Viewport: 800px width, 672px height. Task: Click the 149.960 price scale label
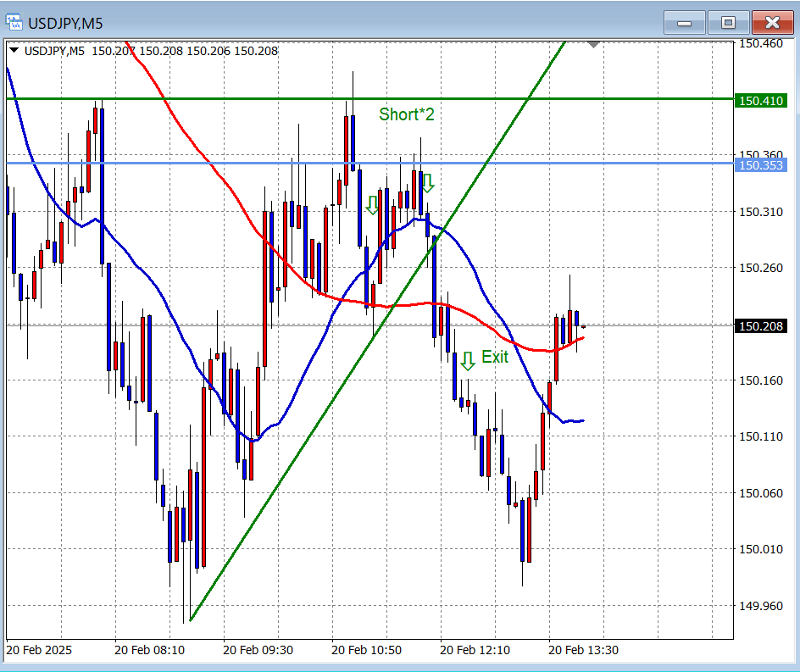pos(760,605)
